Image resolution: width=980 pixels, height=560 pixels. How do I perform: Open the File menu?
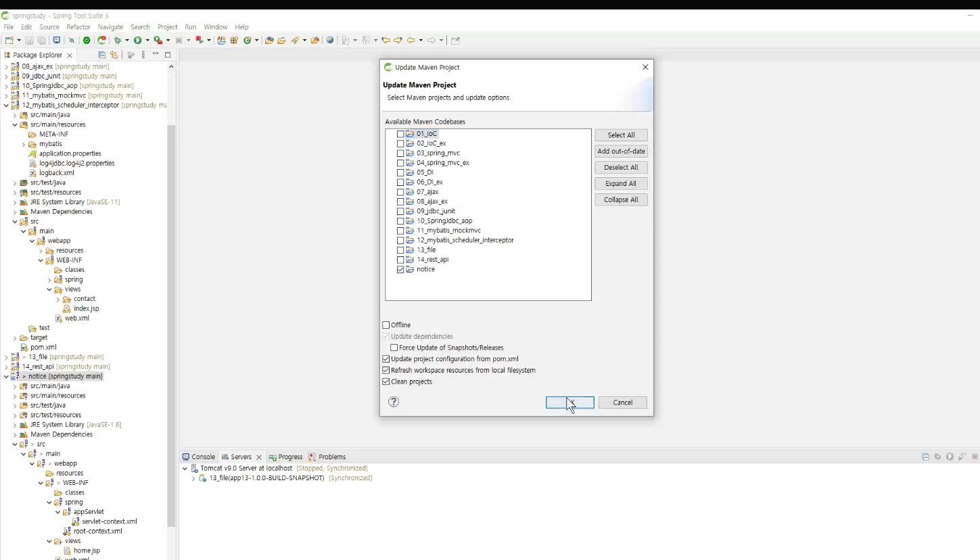(9, 27)
